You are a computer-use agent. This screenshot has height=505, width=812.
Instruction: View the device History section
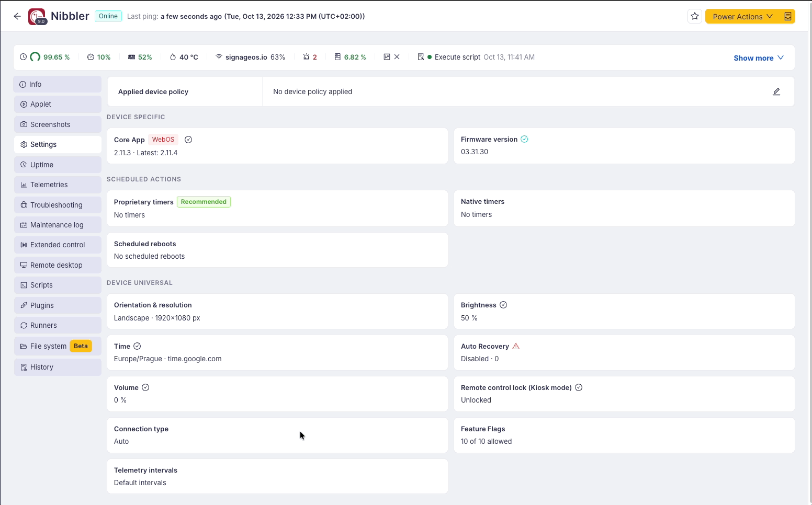[x=58, y=367]
